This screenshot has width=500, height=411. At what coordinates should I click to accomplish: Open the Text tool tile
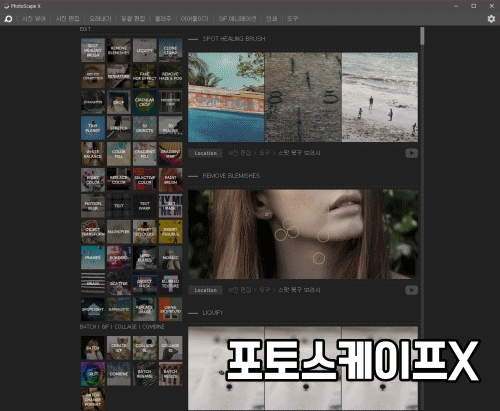point(119,206)
